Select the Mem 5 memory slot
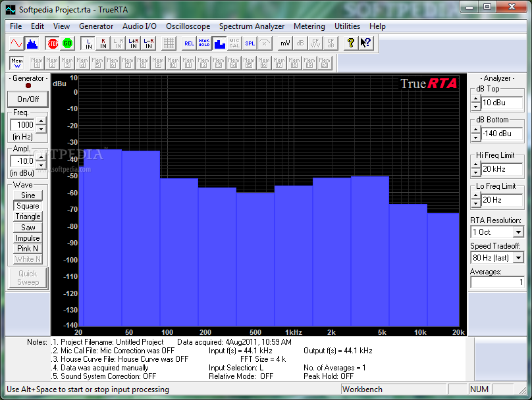The width and height of the screenshot is (532, 400). (x=97, y=63)
